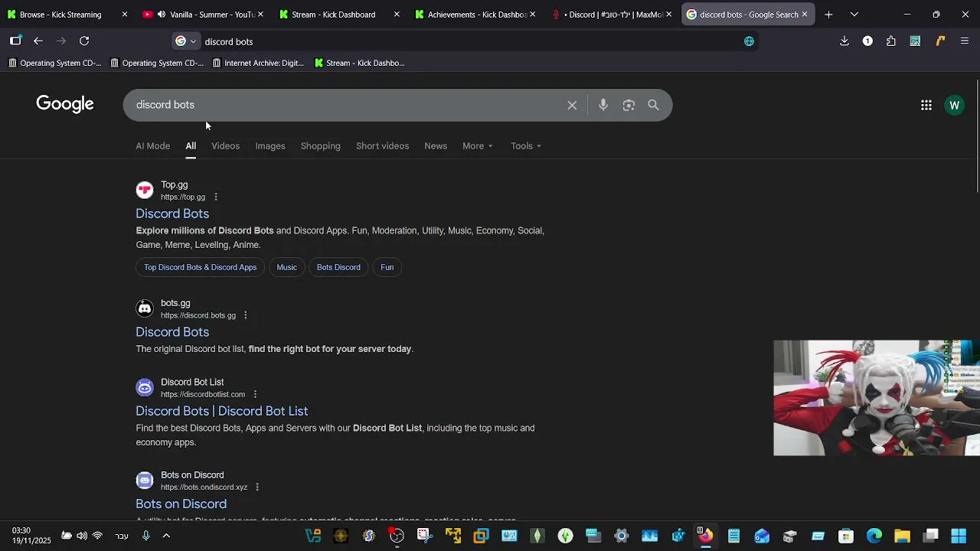
Task: Open more options for discordbotlist.com result
Action: pos(255,395)
